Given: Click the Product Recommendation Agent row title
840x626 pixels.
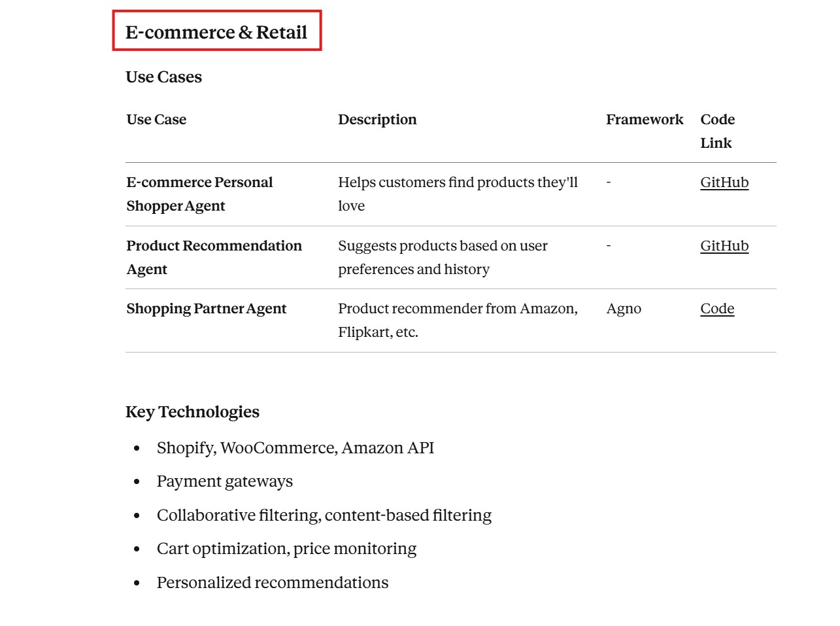Looking at the screenshot, I should [214, 257].
